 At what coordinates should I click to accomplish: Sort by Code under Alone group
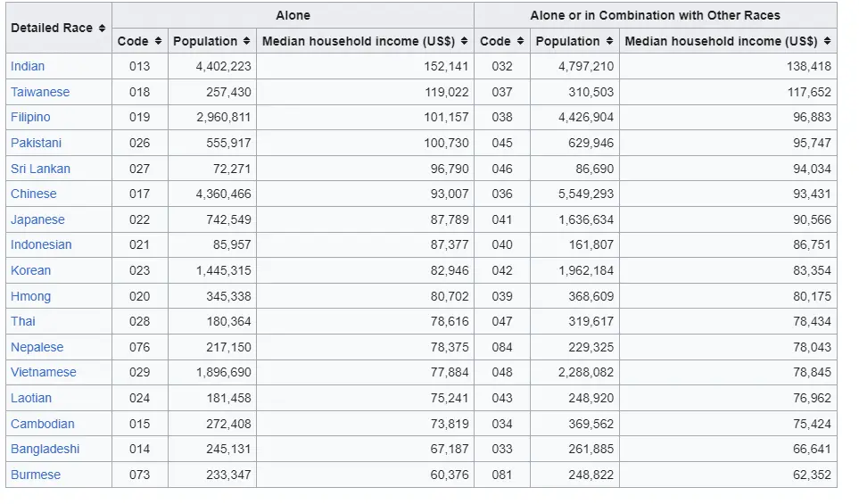coord(158,41)
